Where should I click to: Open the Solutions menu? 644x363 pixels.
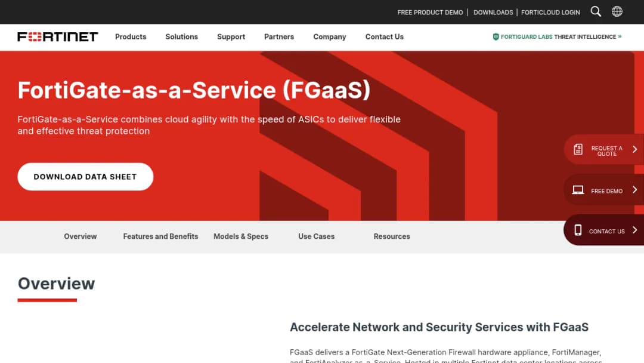(x=181, y=36)
